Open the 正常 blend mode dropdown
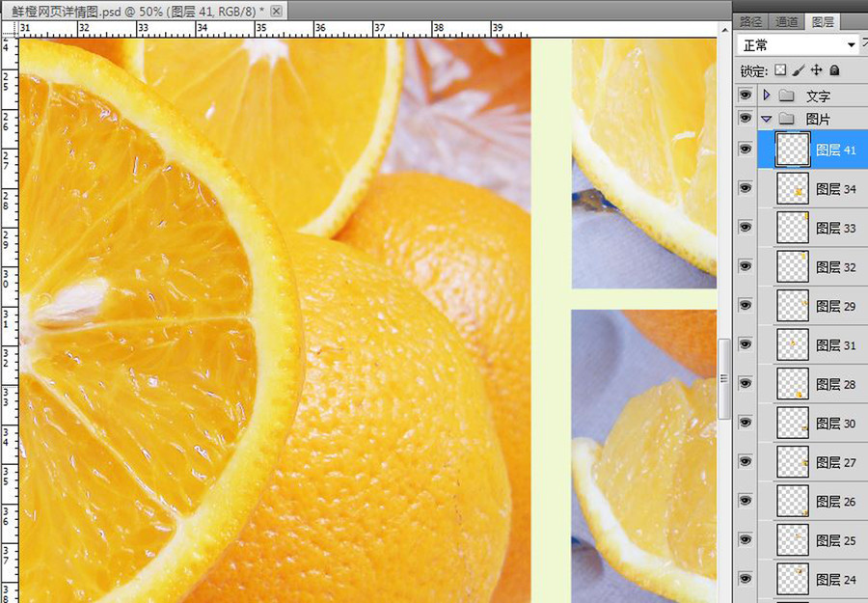 pos(798,44)
